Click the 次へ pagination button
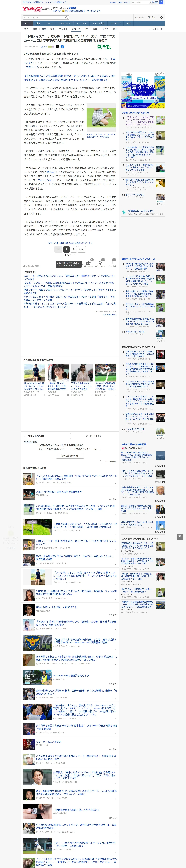 coord(82,249)
